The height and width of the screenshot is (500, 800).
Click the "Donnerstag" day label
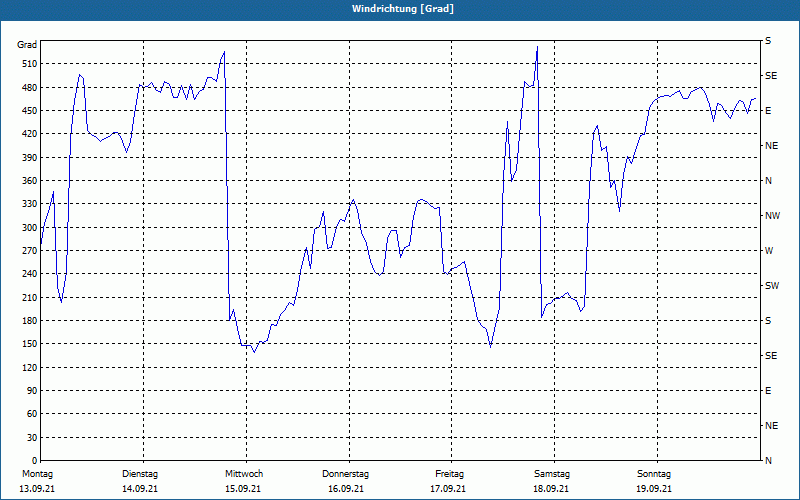click(345, 474)
